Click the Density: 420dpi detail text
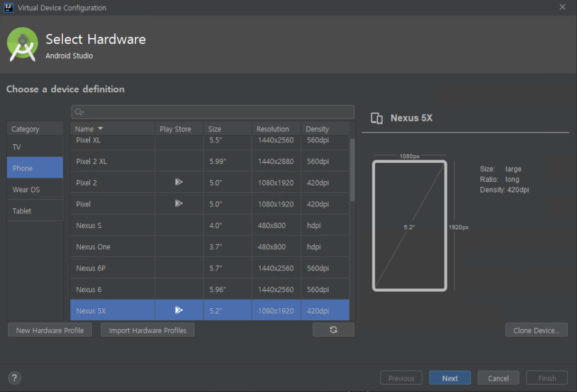The width and height of the screenshot is (577, 392). pyautogui.click(x=504, y=190)
